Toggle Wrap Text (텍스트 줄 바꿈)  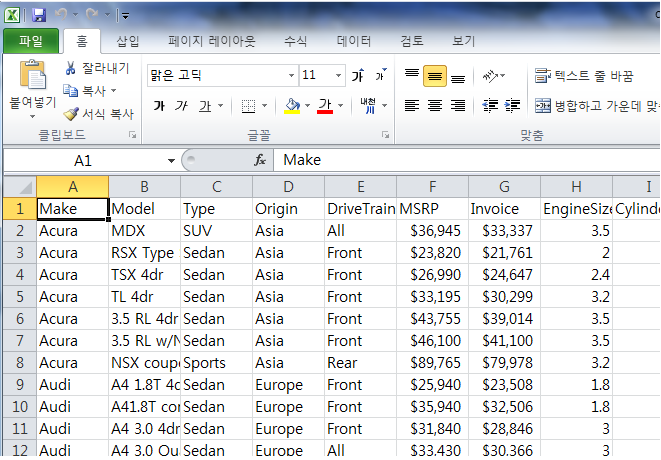[585, 75]
